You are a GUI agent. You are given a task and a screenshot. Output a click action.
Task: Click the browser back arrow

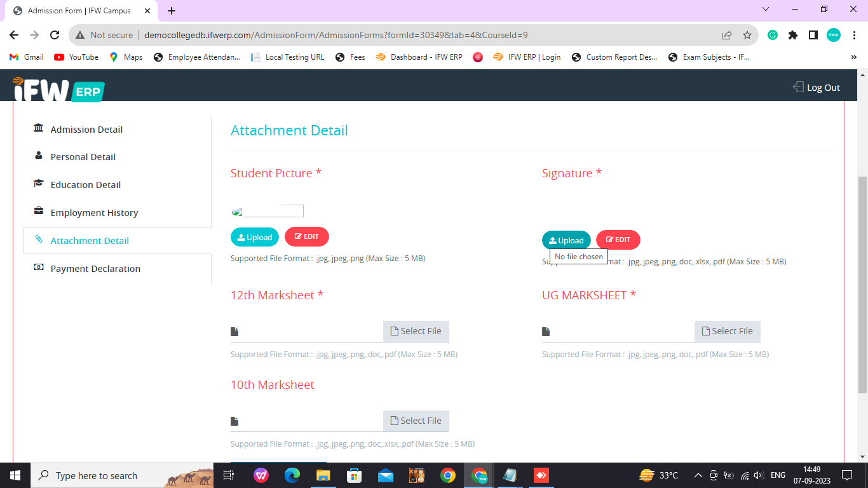click(14, 35)
